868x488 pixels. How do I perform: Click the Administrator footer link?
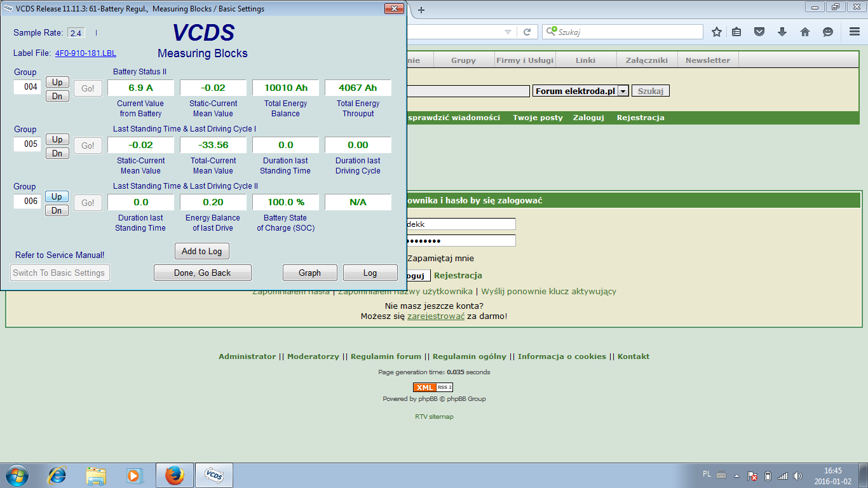pyautogui.click(x=247, y=356)
